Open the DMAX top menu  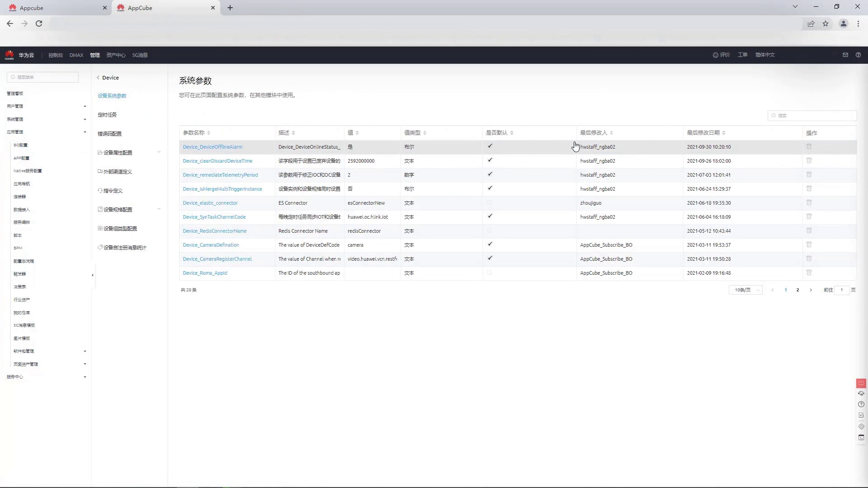[x=76, y=55]
